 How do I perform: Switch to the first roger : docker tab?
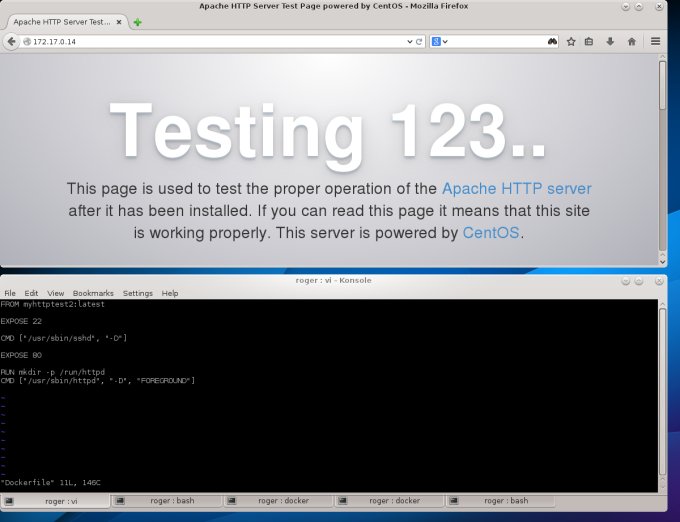click(278, 501)
